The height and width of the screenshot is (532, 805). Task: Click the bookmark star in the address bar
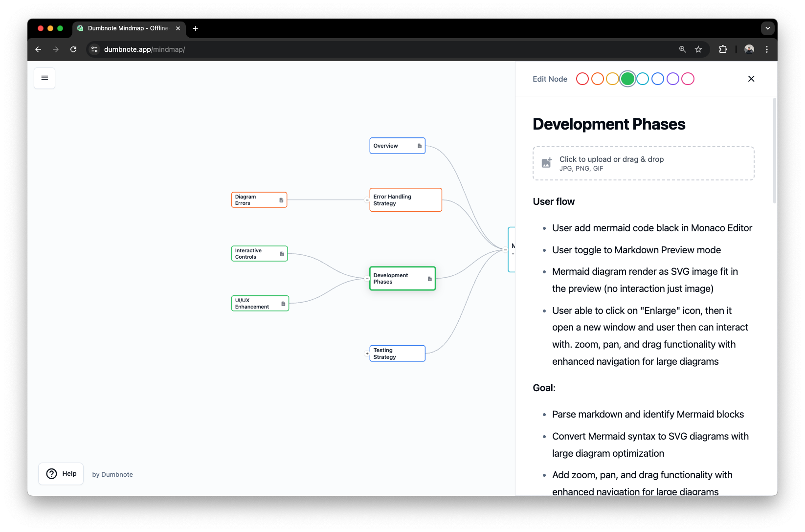click(x=698, y=49)
